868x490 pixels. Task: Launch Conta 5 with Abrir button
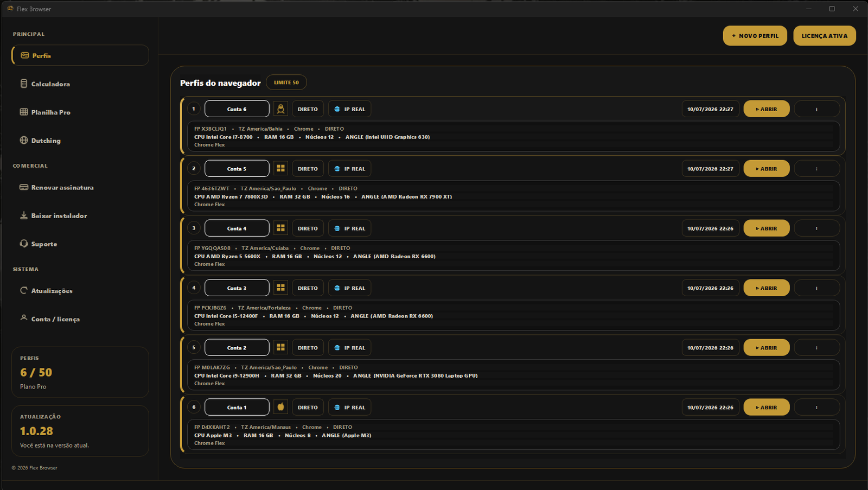pyautogui.click(x=767, y=169)
